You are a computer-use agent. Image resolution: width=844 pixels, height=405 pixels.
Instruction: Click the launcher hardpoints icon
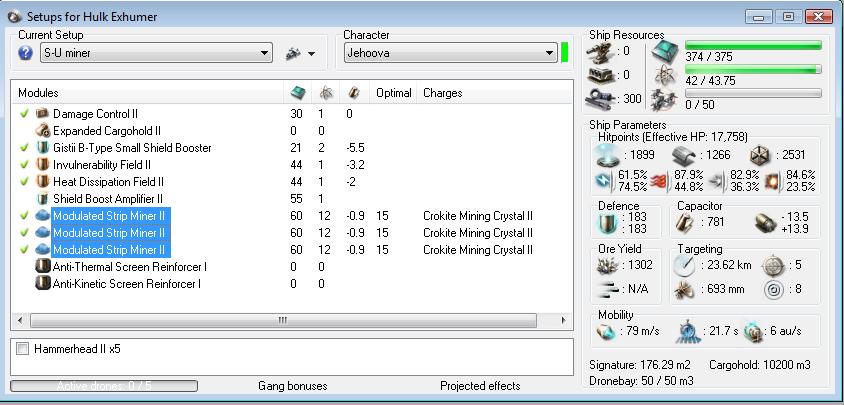(x=600, y=75)
